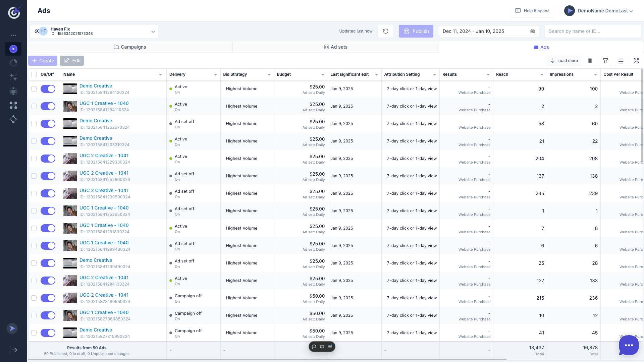
Task: Open UGC 2 Creative - 1041 ID 120215841294130324
Action: tap(104, 278)
